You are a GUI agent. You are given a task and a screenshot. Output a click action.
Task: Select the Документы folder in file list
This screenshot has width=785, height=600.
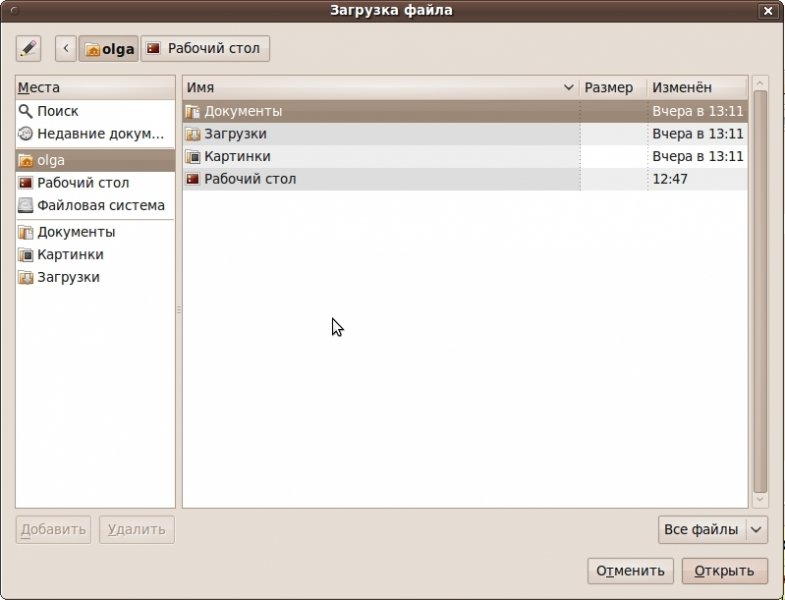[465, 111]
